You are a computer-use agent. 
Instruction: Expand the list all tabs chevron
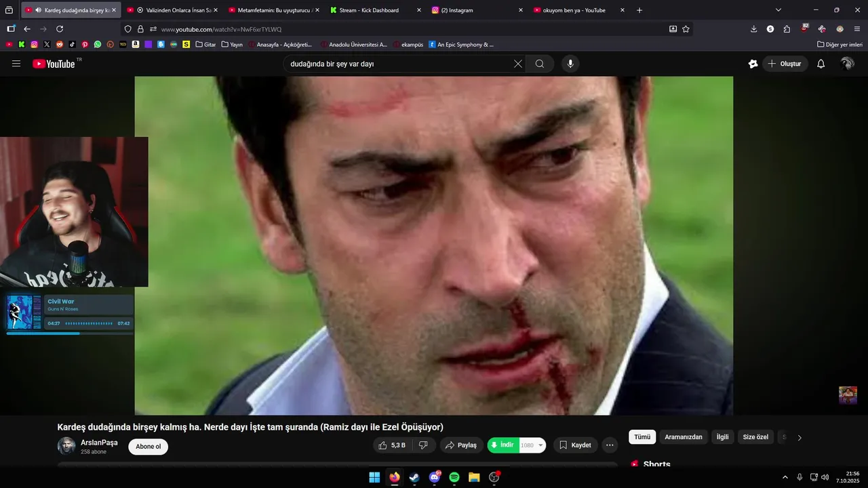coord(778,10)
